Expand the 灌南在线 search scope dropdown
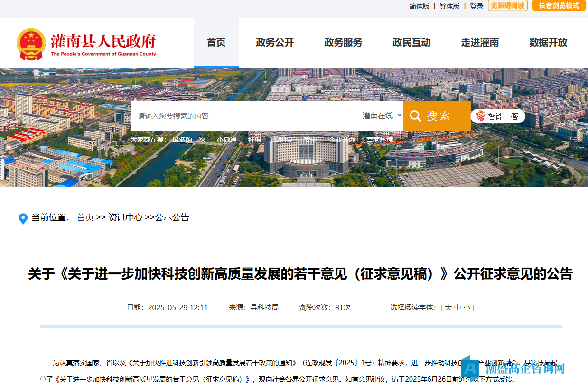588x385 pixels. [382, 116]
